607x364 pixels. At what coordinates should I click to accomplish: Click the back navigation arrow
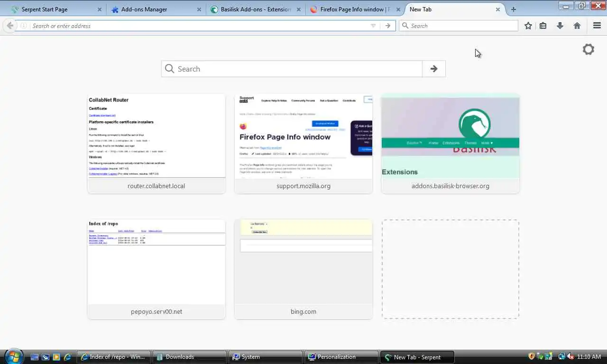10,26
